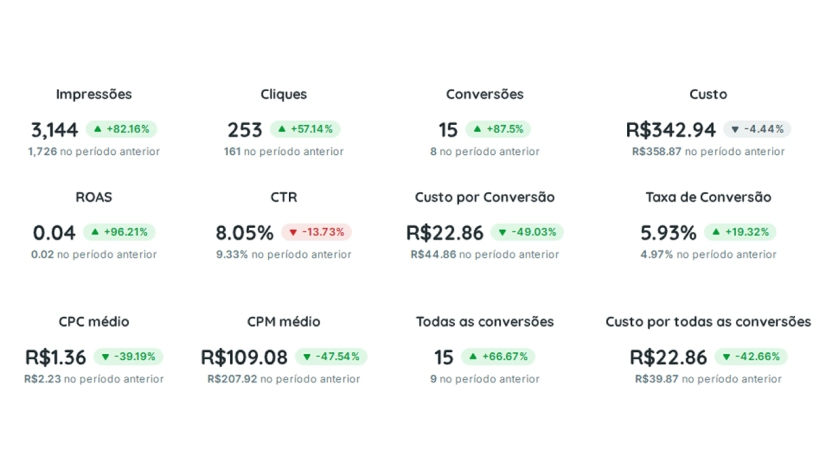Image resolution: width=820 pixels, height=465 pixels.
Task: Click the R$342.94 Custo value
Action: 670,130
